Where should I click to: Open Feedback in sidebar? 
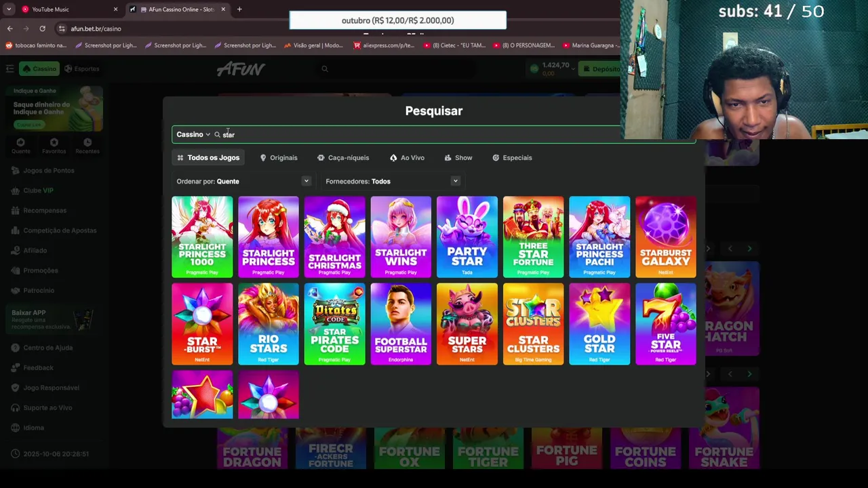pos(33,367)
